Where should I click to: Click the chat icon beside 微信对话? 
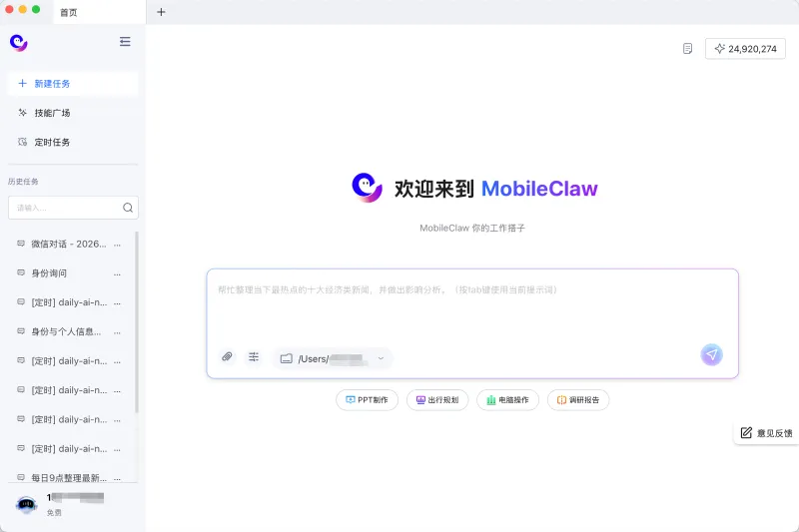pyautogui.click(x=21, y=244)
